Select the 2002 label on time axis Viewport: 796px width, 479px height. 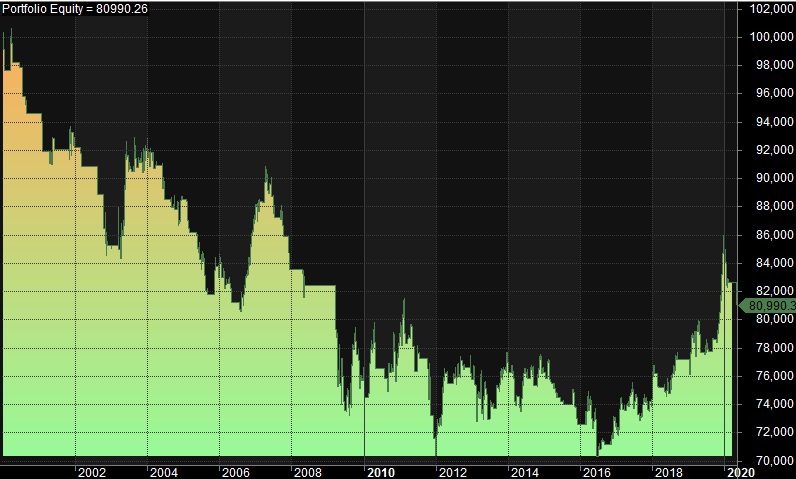pyautogui.click(x=91, y=472)
